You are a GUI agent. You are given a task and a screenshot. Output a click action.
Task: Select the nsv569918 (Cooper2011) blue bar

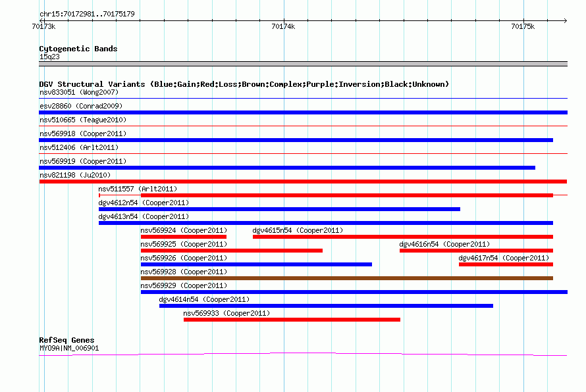pyautogui.click(x=296, y=140)
